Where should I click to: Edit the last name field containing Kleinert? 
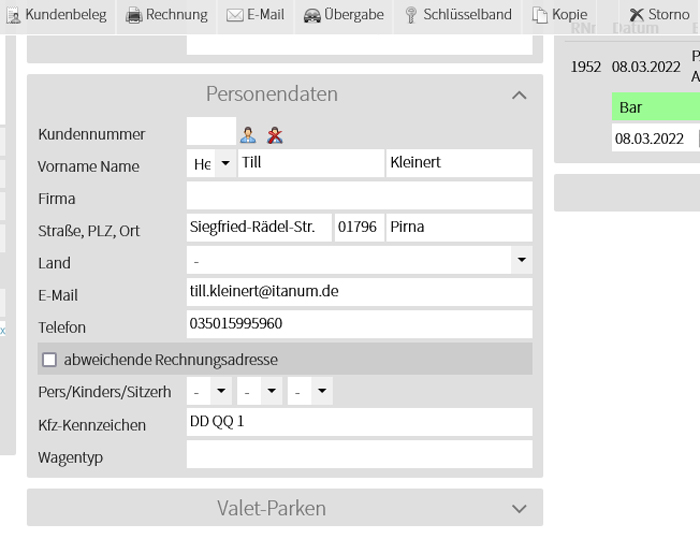[459, 163]
